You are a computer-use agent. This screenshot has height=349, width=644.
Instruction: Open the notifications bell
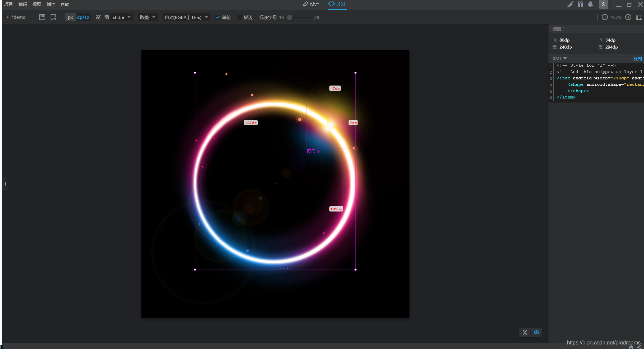(590, 4)
